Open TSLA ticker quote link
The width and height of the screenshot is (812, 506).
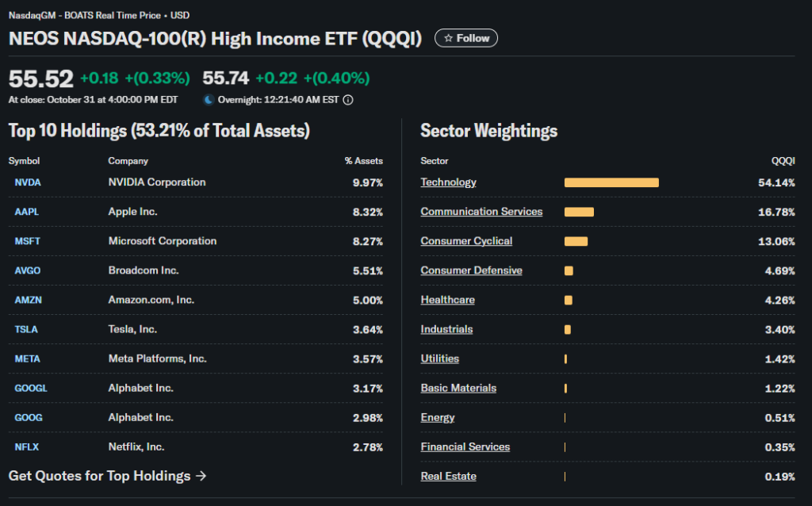point(26,329)
